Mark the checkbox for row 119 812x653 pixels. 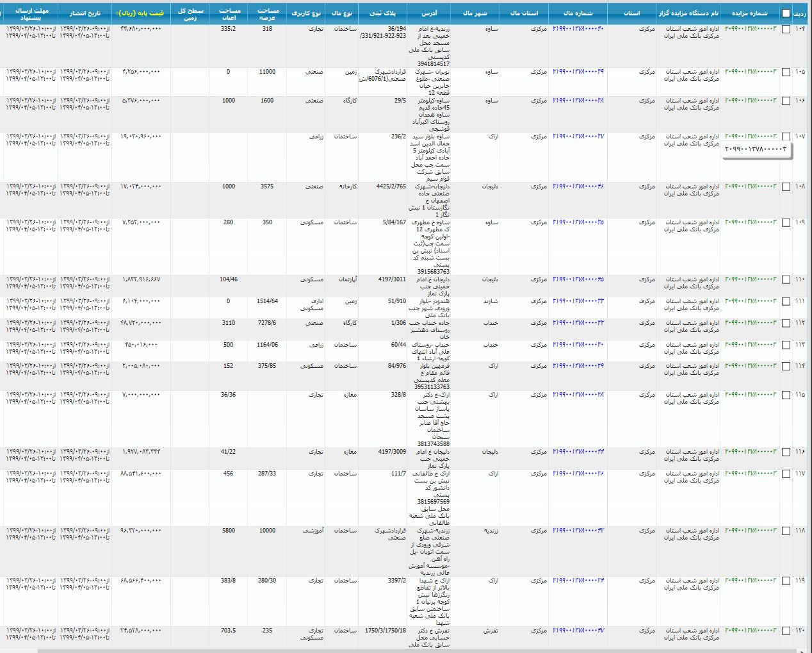(786, 581)
